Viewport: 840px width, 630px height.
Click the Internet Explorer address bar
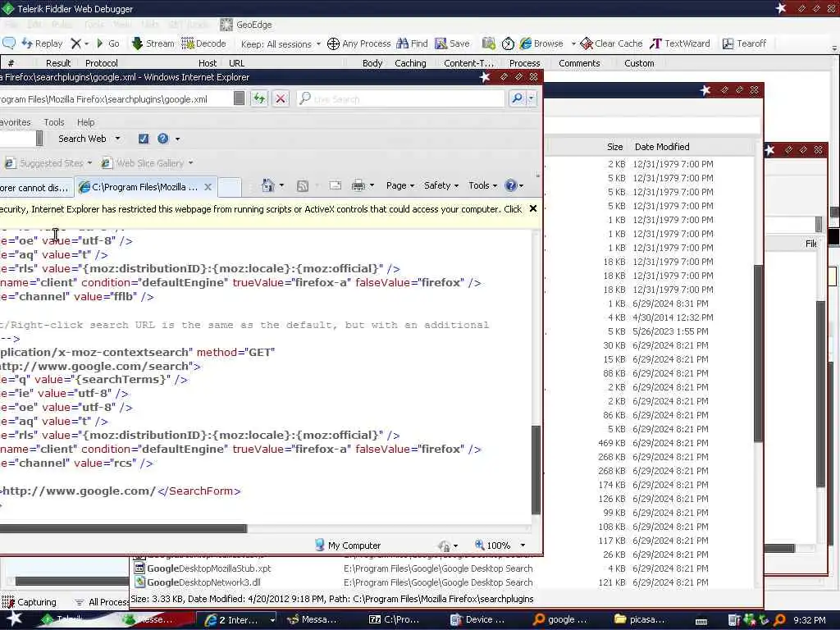(115, 99)
